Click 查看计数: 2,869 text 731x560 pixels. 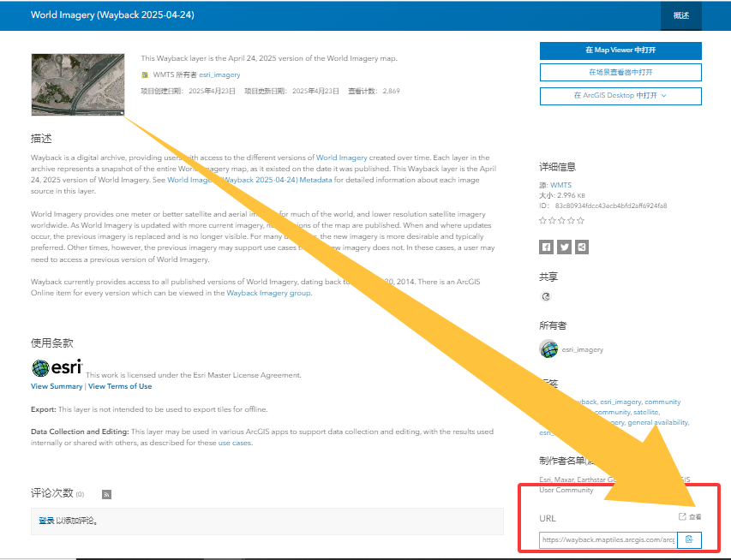click(x=374, y=91)
